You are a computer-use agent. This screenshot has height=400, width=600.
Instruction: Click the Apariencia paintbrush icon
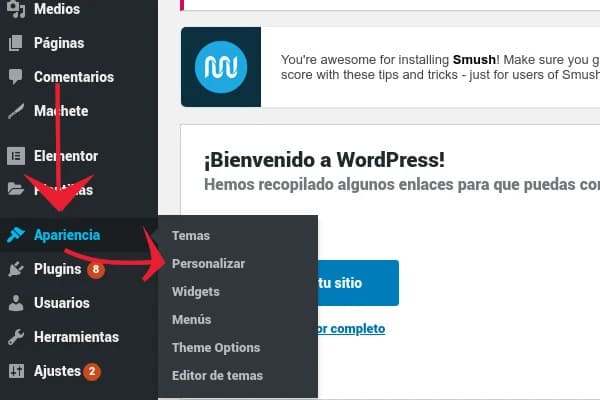pos(16,235)
